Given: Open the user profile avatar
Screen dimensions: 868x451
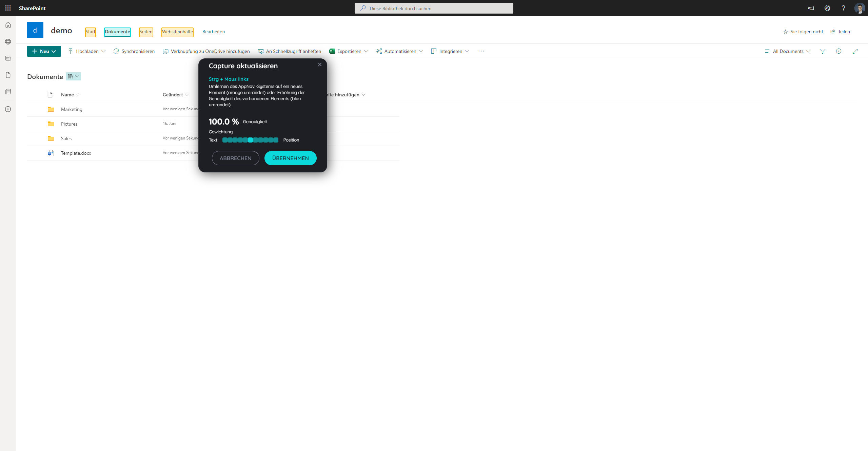Looking at the screenshot, I should click(860, 8).
